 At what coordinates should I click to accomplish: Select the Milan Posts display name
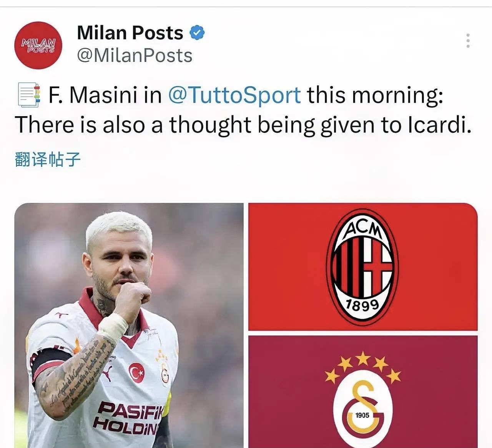[130, 33]
